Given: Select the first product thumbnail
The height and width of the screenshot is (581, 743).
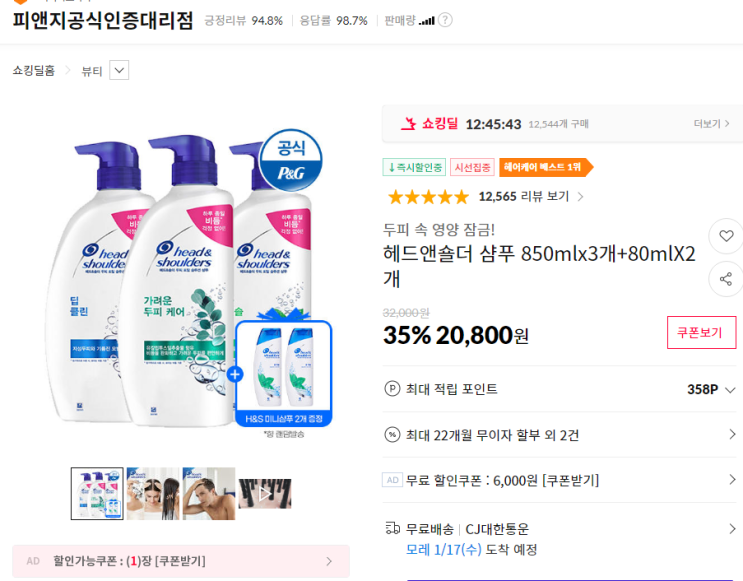Looking at the screenshot, I should click(97, 493).
